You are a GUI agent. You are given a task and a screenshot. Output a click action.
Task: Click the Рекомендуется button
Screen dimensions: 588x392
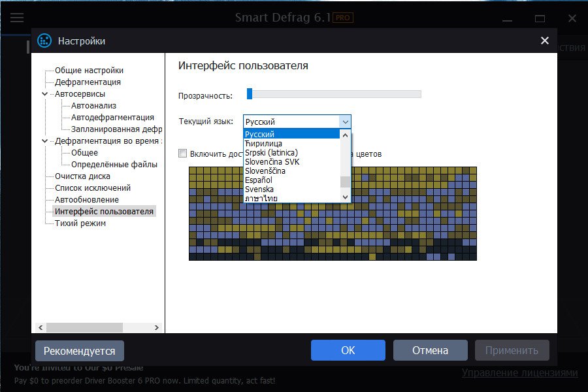pyautogui.click(x=79, y=351)
